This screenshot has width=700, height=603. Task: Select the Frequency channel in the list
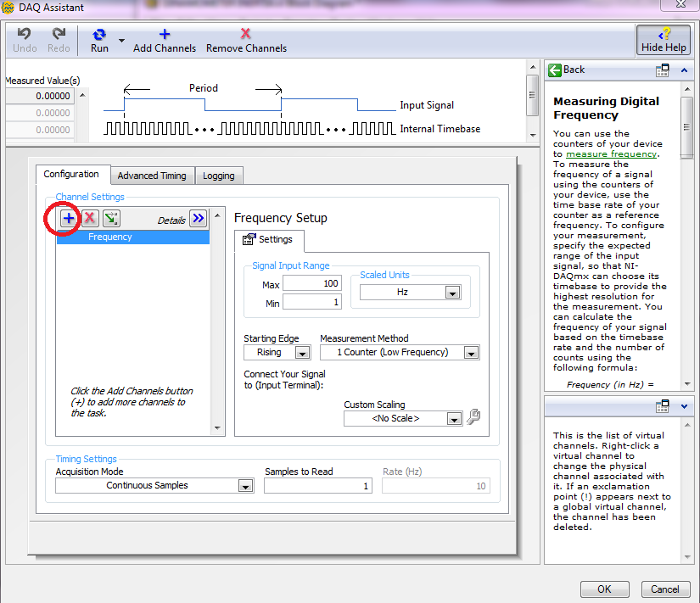[x=110, y=237]
